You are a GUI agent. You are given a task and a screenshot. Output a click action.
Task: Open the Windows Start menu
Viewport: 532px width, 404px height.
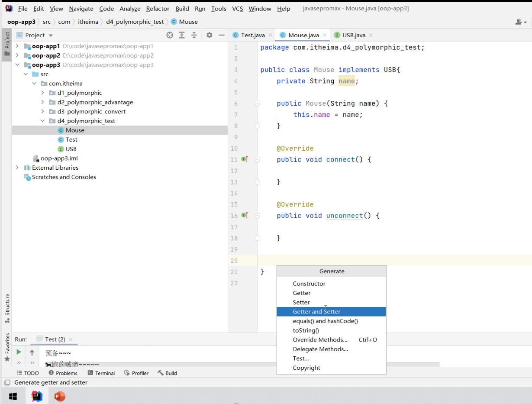13,396
